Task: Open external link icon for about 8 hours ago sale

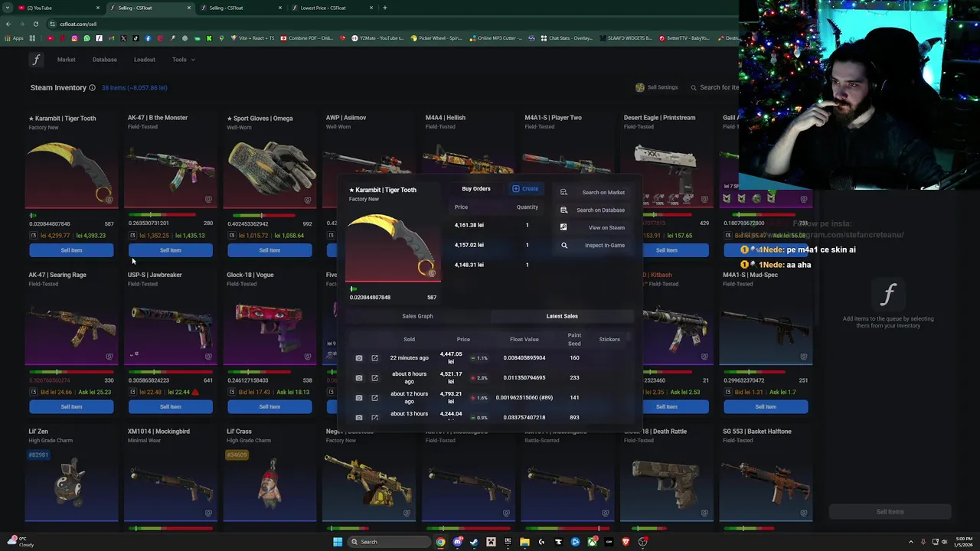Action: (x=374, y=378)
